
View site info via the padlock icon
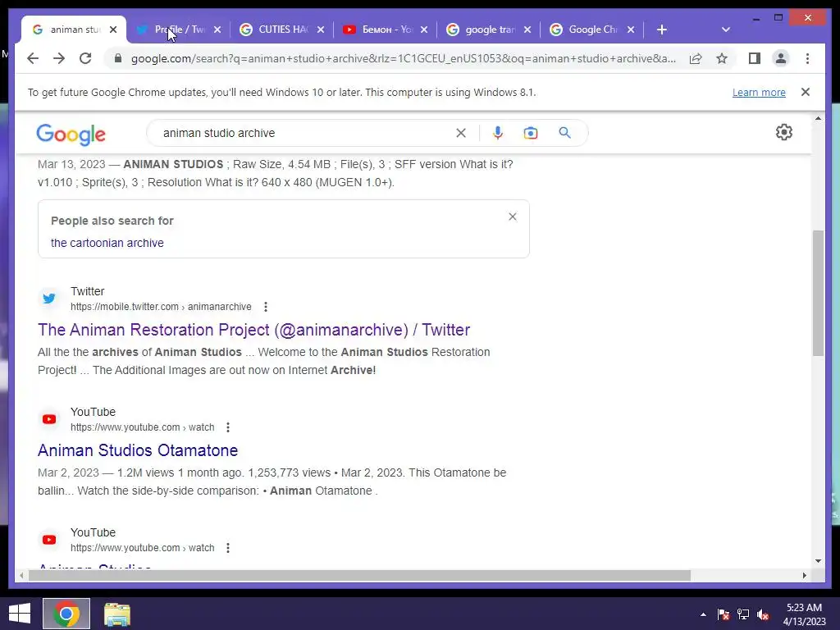coord(118,58)
